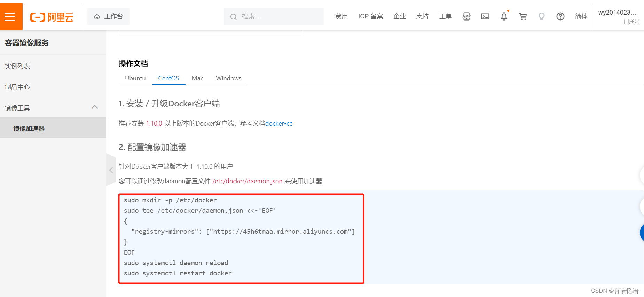Click the 1.10.0 version text in red
This screenshot has width=644, height=297.
[154, 123]
